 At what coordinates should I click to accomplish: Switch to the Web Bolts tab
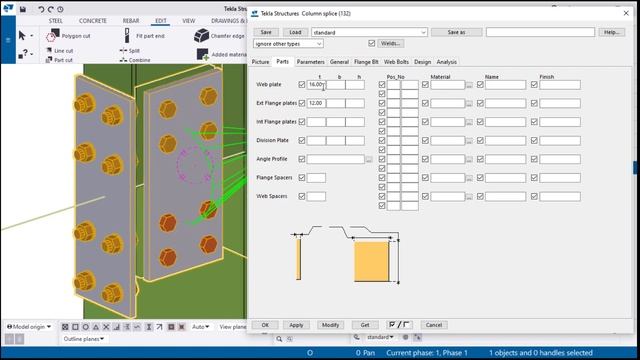pos(396,62)
